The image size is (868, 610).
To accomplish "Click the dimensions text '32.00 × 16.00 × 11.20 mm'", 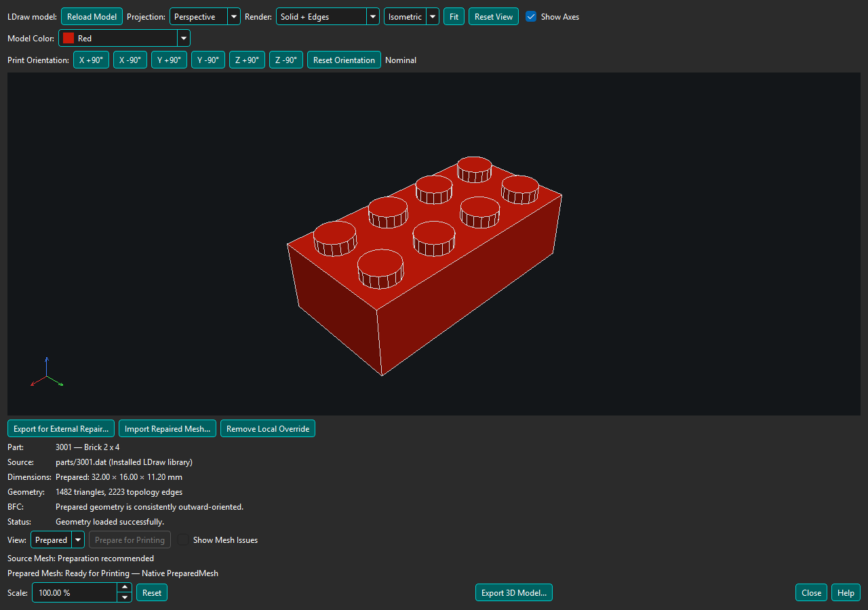I will [x=137, y=477].
